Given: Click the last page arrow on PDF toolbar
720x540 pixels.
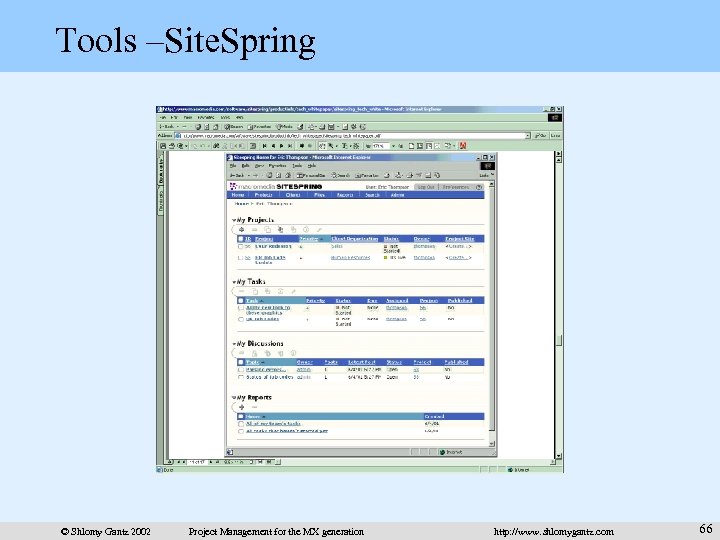Looking at the screenshot, I should tap(289, 146).
